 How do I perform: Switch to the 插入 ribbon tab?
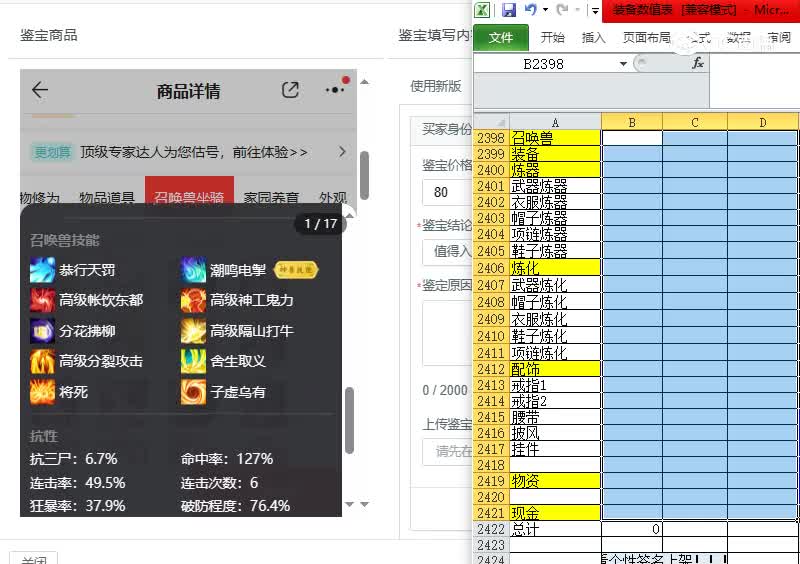[593, 37]
